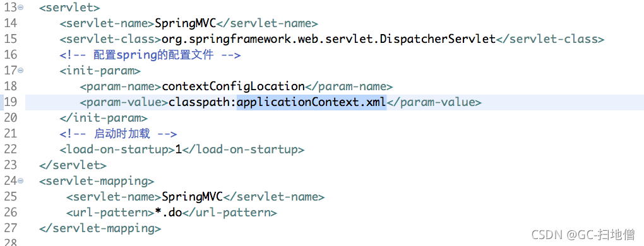Image resolution: width=644 pixels, height=246 pixels.
Task: Click the classpath: prefix in param-value
Action: pos(203,102)
